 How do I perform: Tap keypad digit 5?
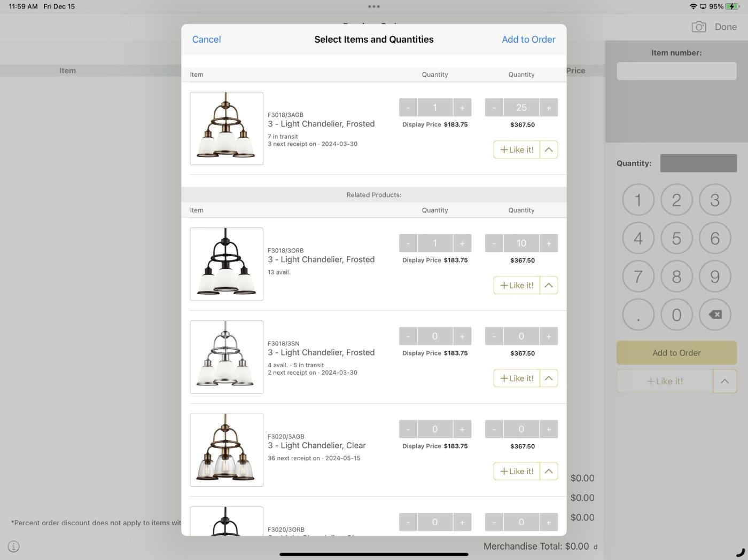(x=676, y=238)
